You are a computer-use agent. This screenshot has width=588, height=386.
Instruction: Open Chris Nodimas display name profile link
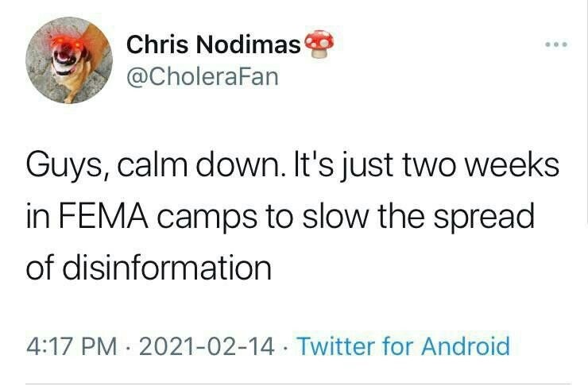tap(213, 44)
